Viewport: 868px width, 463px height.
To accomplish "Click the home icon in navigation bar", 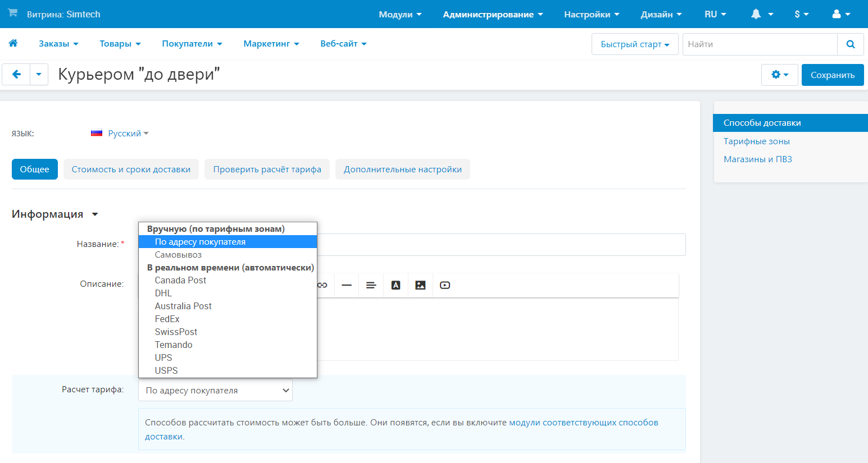I will click(13, 43).
